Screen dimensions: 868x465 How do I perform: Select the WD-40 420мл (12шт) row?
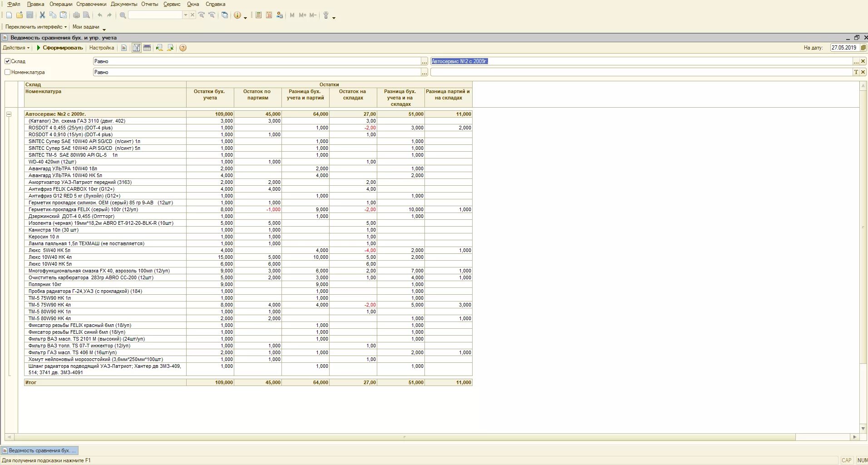click(x=248, y=162)
